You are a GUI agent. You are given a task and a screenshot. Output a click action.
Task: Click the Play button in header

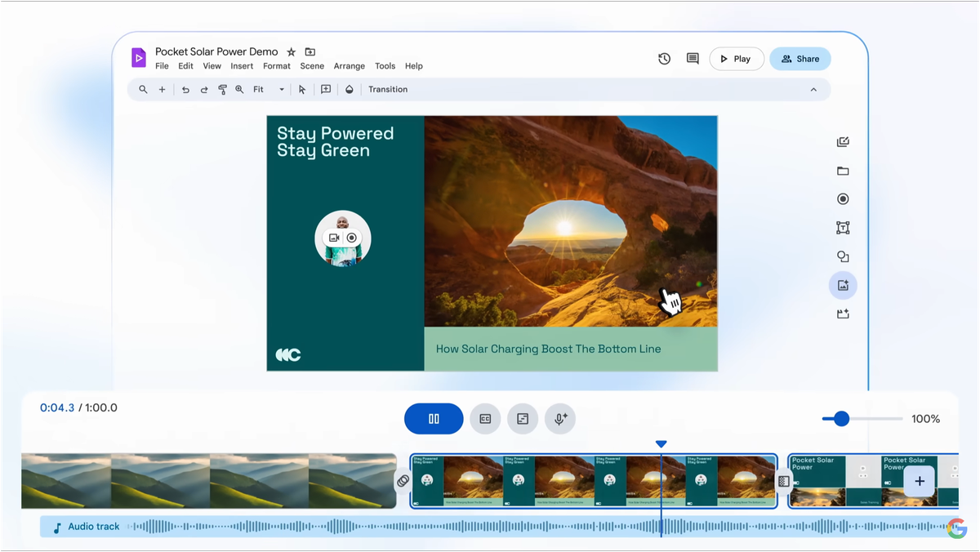point(736,59)
